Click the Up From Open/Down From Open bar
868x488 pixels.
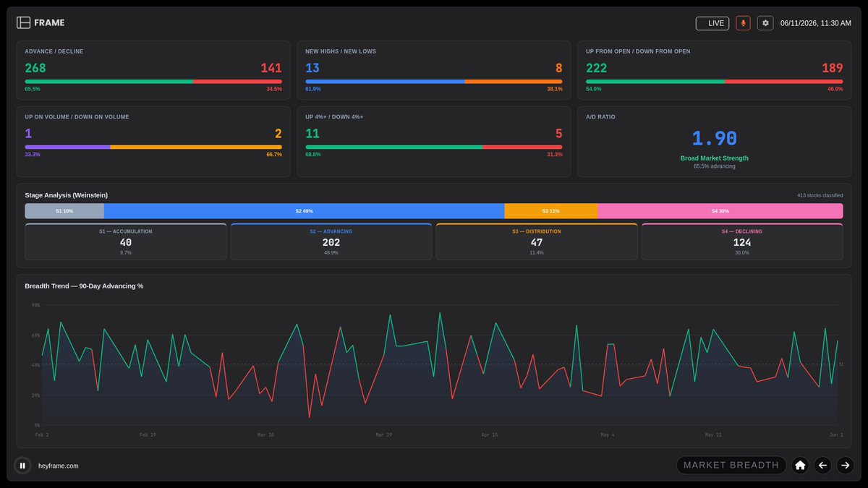715,82
